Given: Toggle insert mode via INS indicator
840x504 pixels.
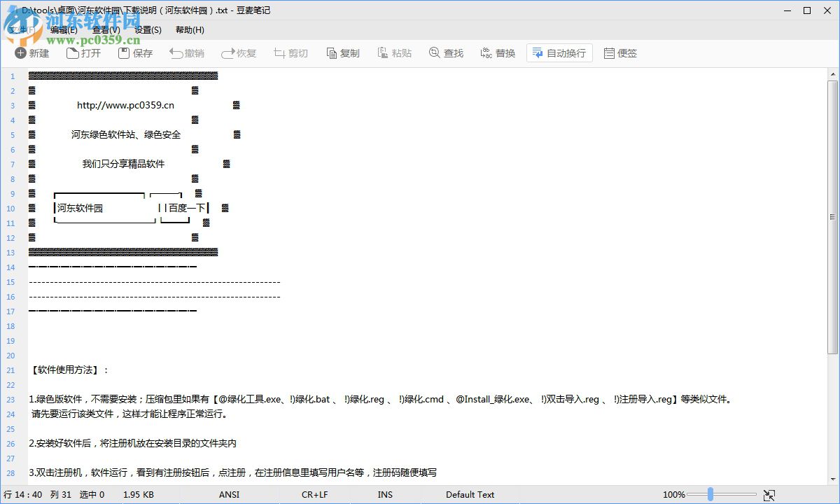Looking at the screenshot, I should tap(385, 494).
